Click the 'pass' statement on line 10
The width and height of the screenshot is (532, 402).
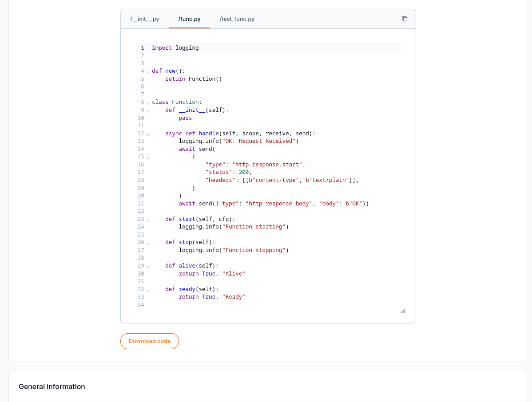coord(185,118)
